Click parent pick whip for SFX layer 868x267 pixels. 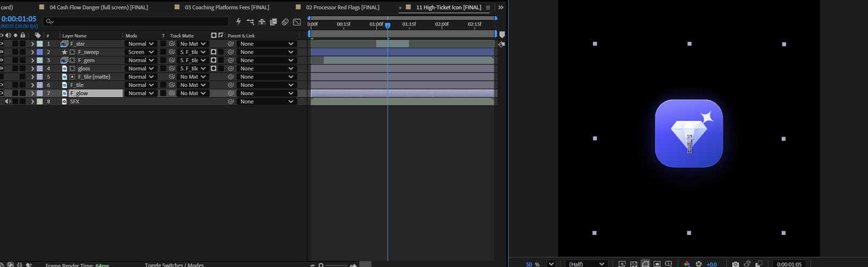coord(231,101)
